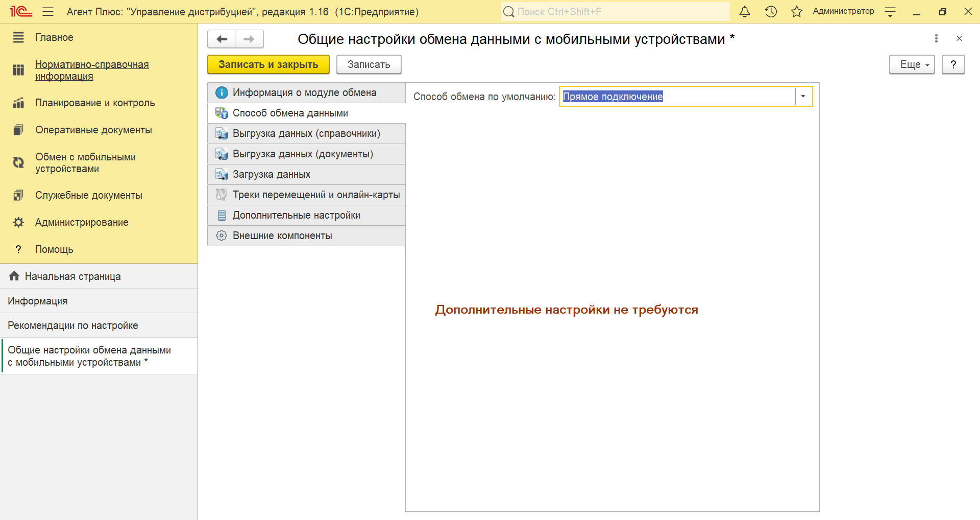Expand the Еще dropdown menu
The height and width of the screenshot is (520, 980).
tap(912, 65)
